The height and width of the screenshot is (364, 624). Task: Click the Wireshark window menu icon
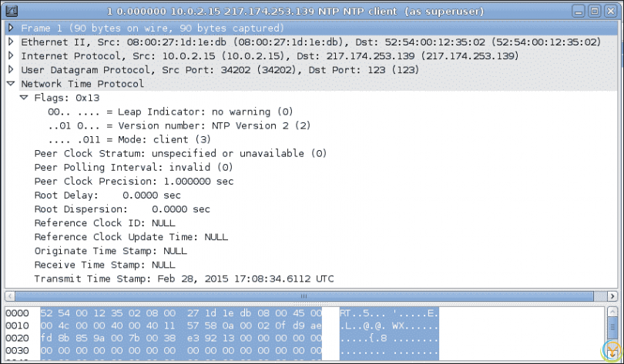click(12, 11)
